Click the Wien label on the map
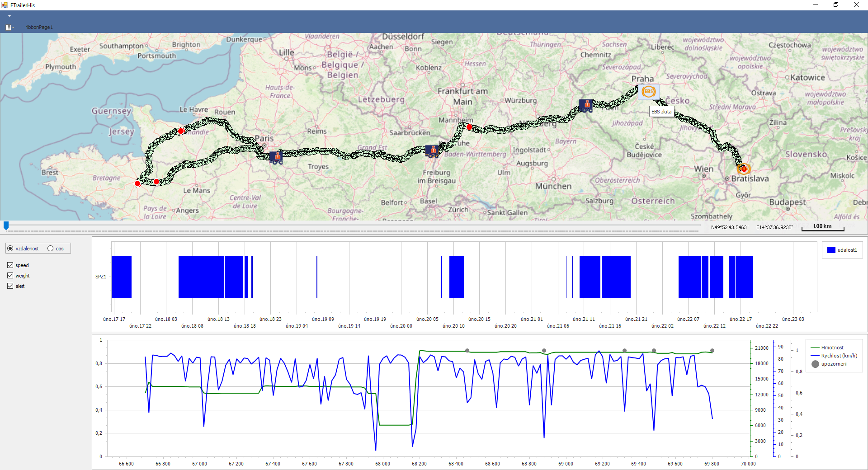 click(704, 169)
